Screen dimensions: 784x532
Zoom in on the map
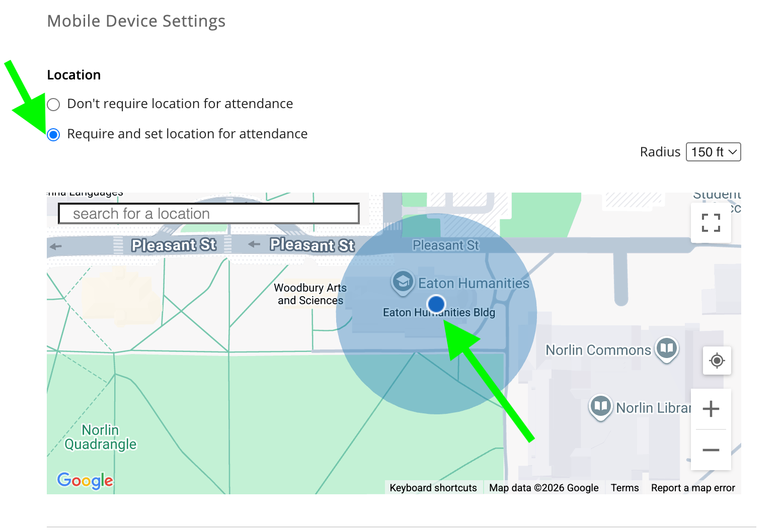711,409
